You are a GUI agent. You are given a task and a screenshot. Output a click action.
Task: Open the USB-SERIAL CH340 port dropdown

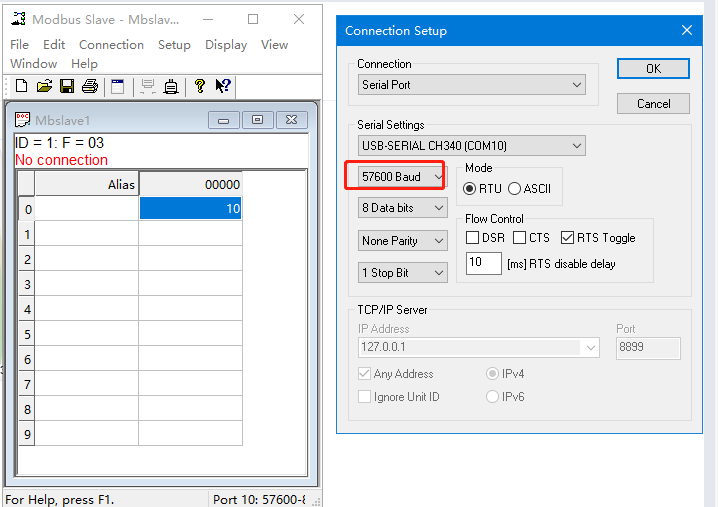click(471, 147)
